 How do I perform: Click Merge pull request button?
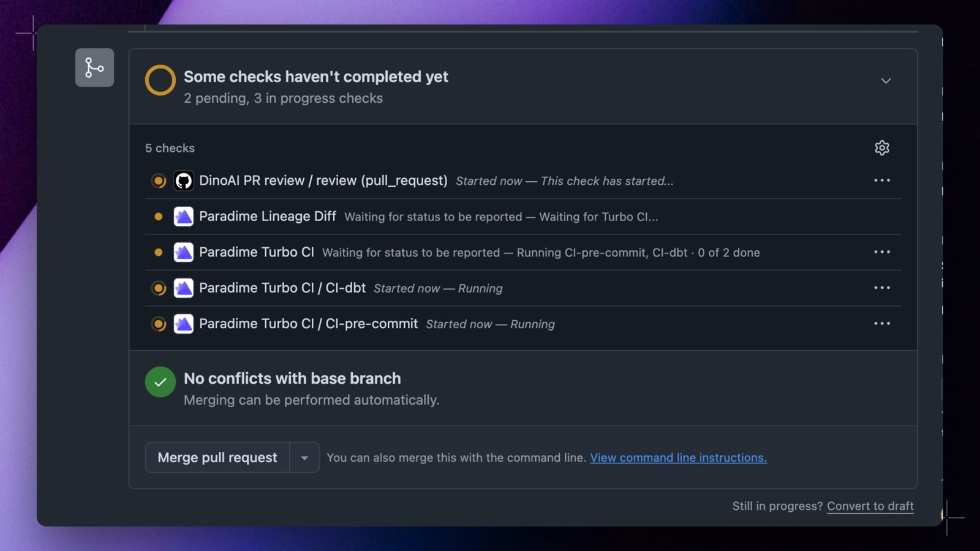coord(217,457)
